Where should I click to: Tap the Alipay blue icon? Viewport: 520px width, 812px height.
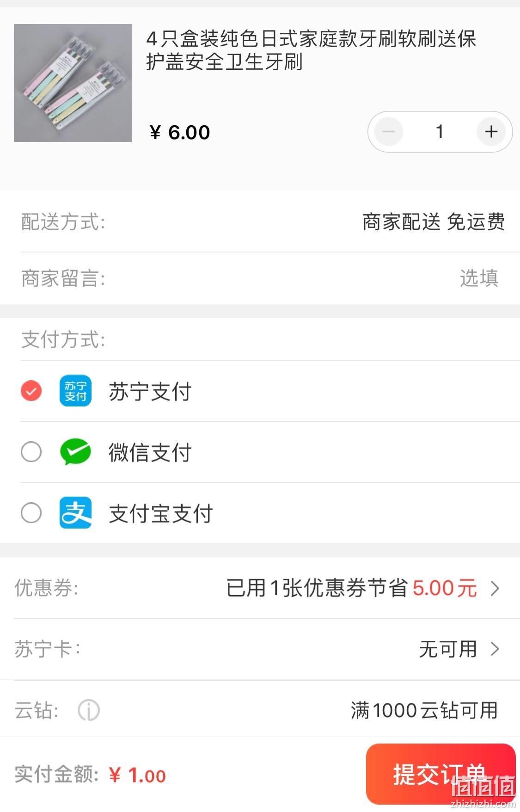tap(75, 513)
